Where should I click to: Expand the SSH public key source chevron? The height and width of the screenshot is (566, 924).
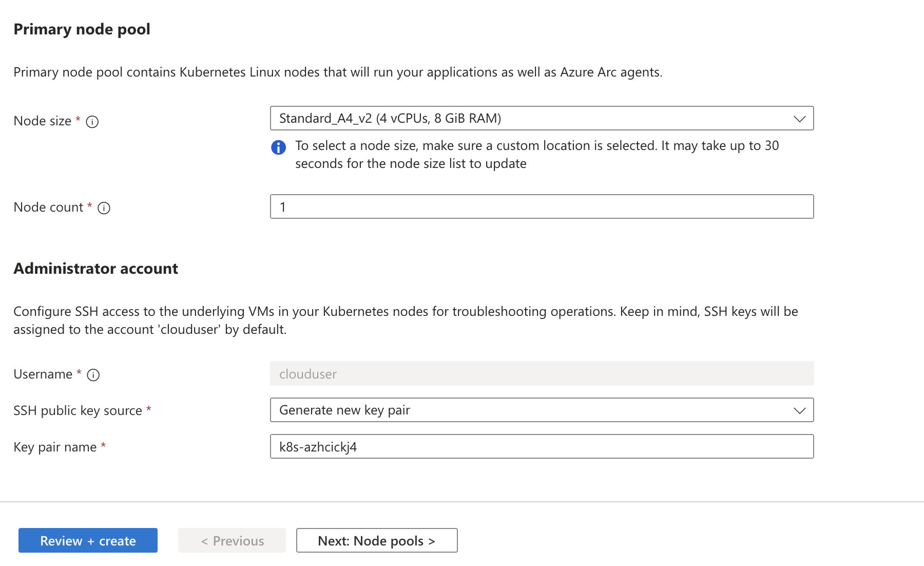(x=799, y=410)
